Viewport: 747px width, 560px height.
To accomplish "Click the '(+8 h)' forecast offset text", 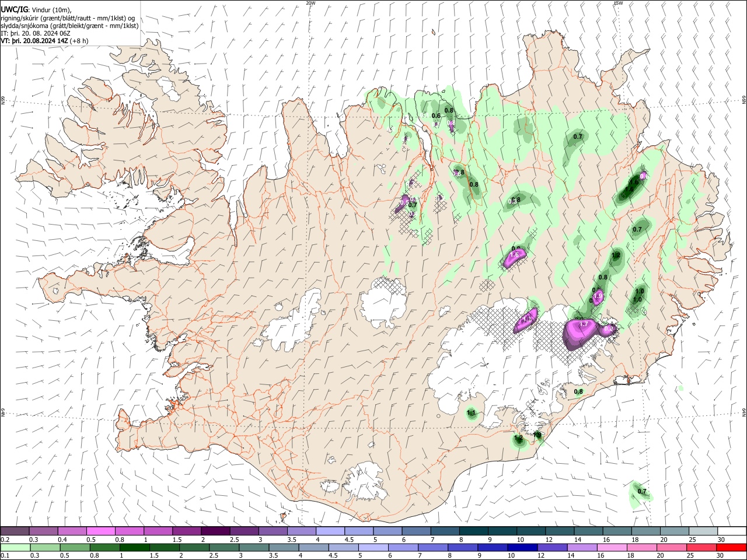I will (79, 41).
